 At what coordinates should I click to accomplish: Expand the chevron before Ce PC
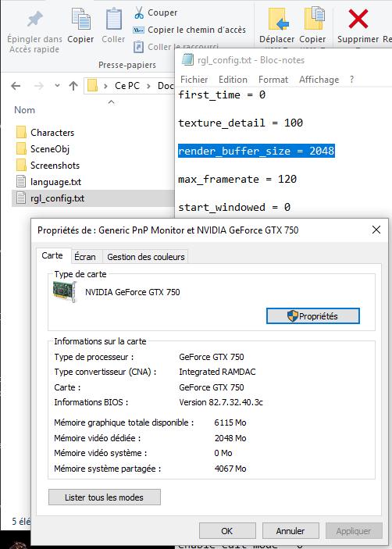105,86
